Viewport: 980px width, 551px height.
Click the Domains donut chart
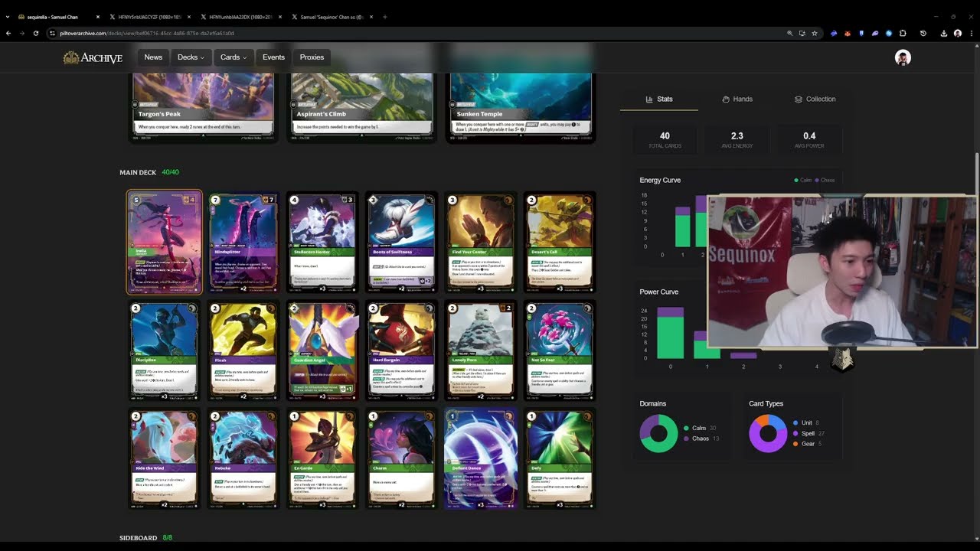658,433
